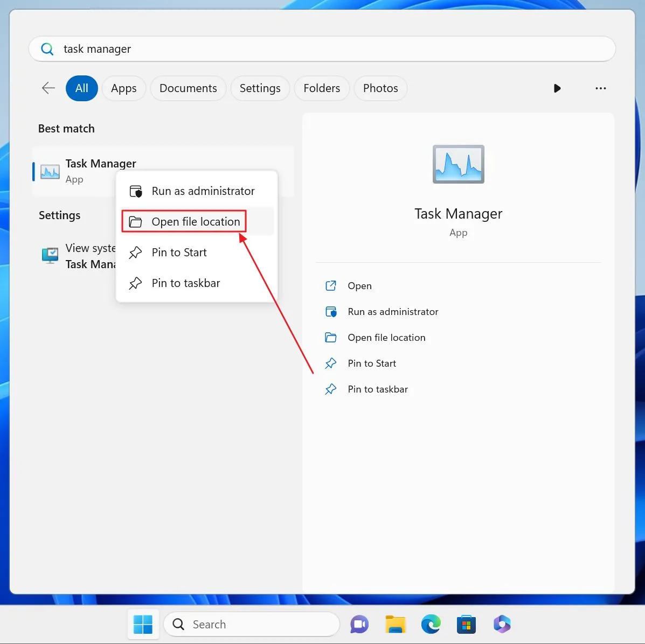
Task: Switch to the Settings filter tab
Action: click(260, 88)
